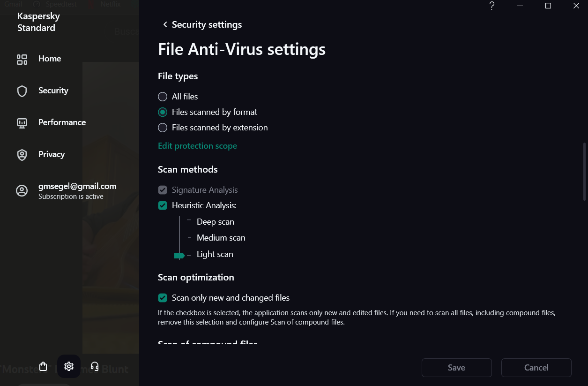The width and height of the screenshot is (588, 386).
Task: Click the Edit protection scope link
Action: point(197,146)
